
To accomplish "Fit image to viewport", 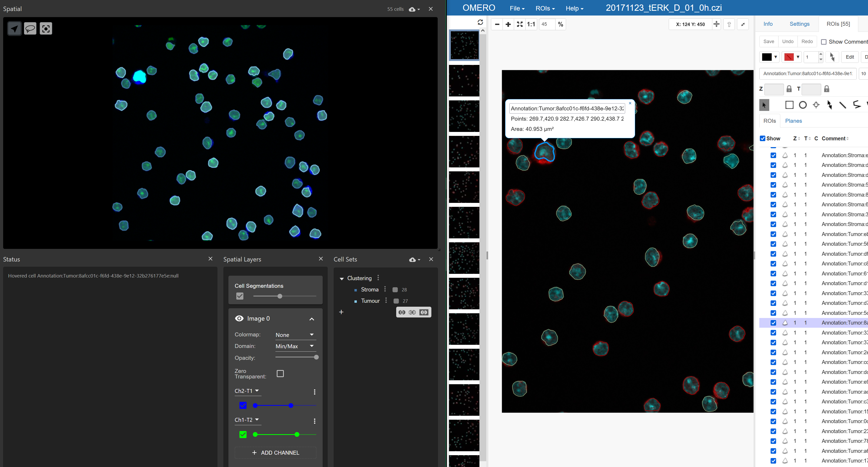I will pos(520,24).
